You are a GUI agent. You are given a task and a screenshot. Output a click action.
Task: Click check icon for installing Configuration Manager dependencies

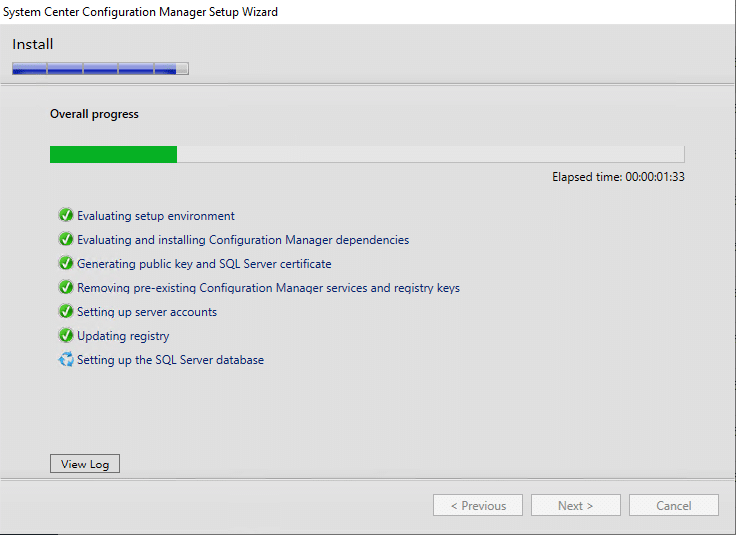66,239
